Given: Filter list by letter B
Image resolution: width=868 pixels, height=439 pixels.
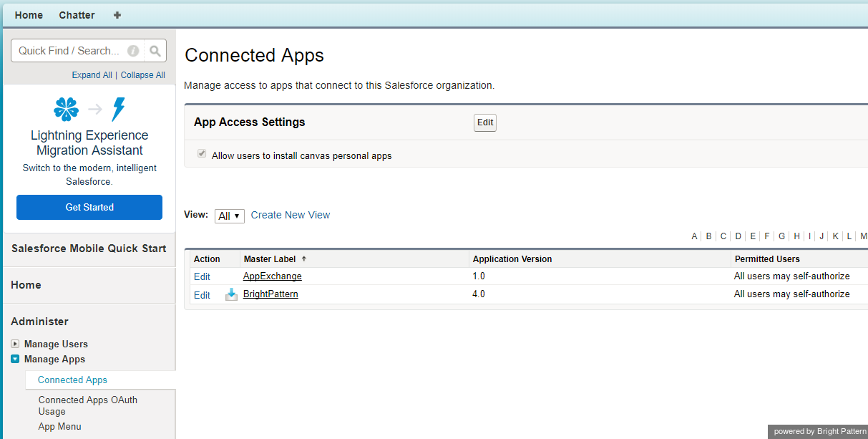Looking at the screenshot, I should pyautogui.click(x=708, y=236).
